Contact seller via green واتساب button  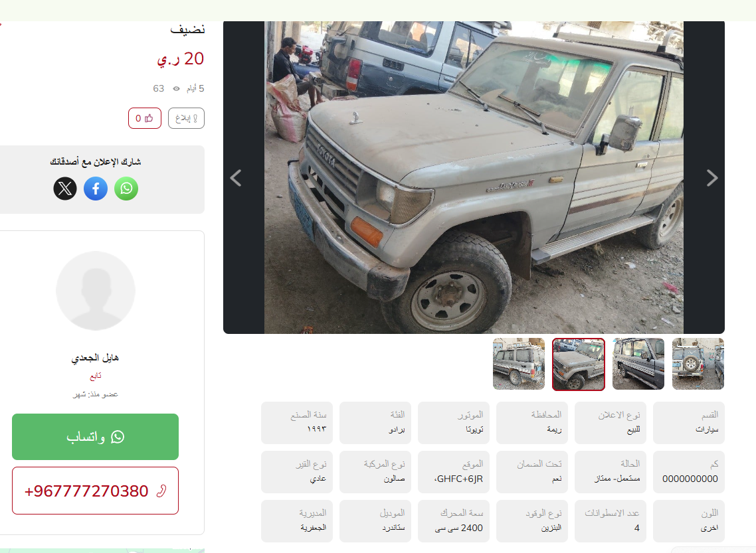pos(96,436)
